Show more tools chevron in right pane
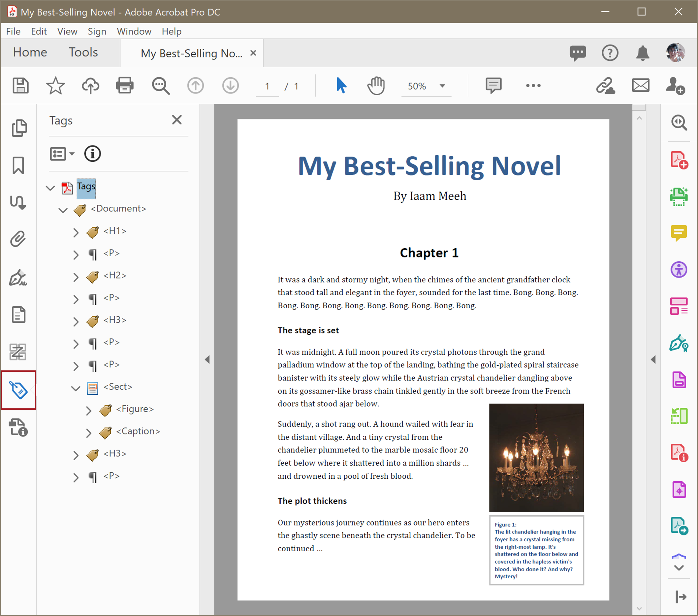The width and height of the screenshot is (698, 616). click(679, 568)
